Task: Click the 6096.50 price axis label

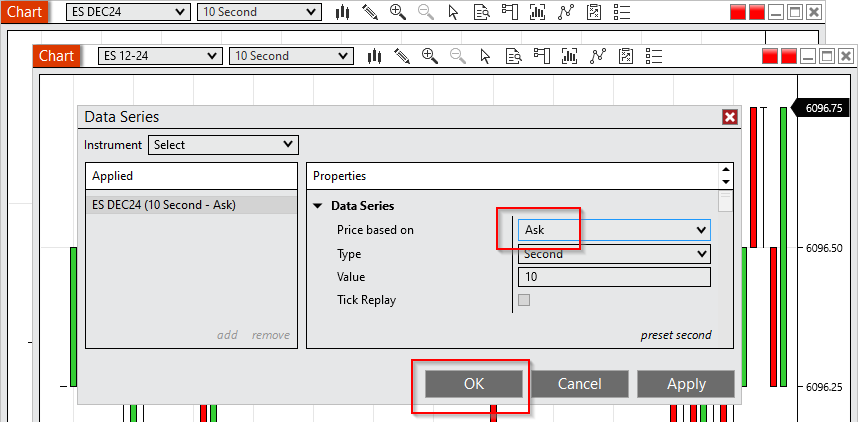Action: pyautogui.click(x=825, y=248)
